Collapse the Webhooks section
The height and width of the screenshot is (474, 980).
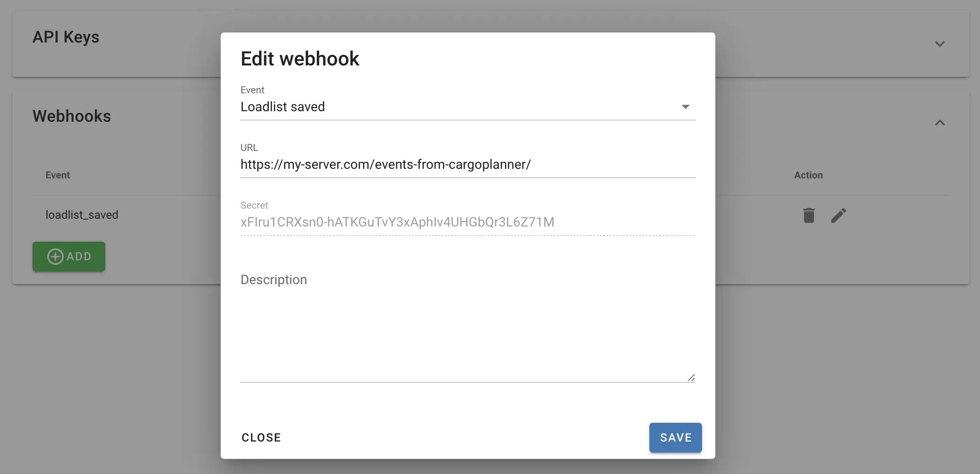tap(940, 123)
